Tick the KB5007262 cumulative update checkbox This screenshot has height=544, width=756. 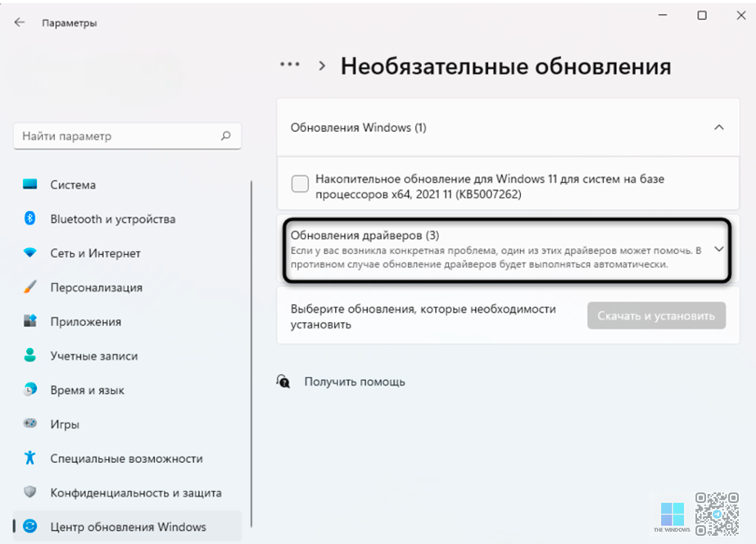pyautogui.click(x=300, y=184)
